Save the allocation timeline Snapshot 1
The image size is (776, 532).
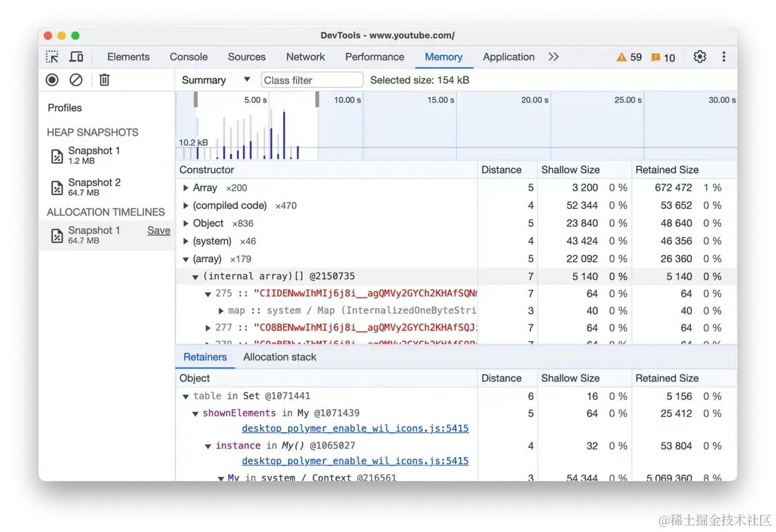tap(158, 230)
